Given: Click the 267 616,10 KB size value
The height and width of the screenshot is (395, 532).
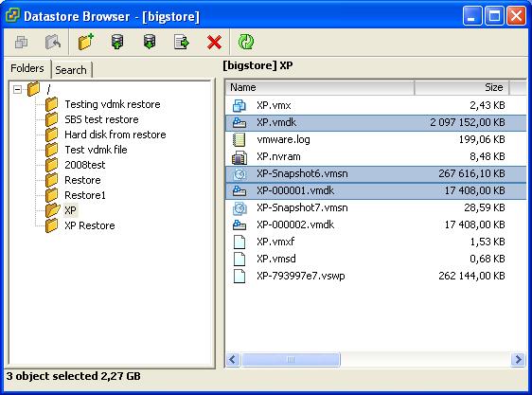Looking at the screenshot, I should pyautogui.click(x=471, y=174).
